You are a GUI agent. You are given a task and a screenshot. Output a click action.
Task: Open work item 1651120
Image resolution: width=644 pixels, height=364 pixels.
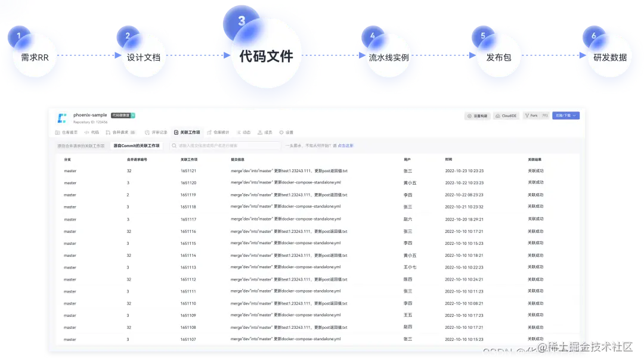(x=188, y=183)
